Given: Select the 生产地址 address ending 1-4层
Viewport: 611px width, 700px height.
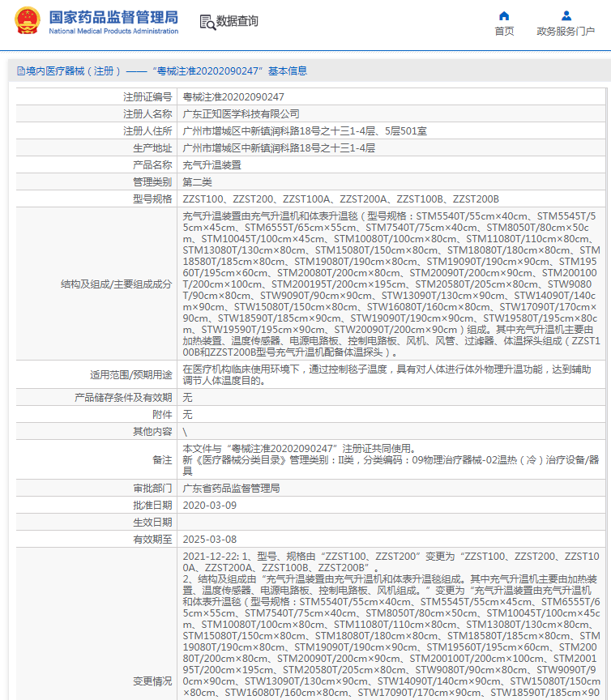Looking at the screenshot, I should [x=279, y=147].
